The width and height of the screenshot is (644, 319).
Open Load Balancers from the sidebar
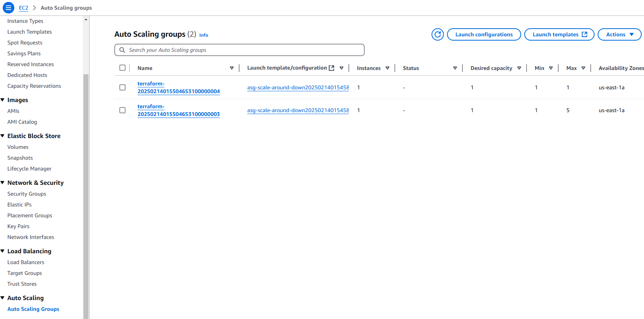click(26, 262)
